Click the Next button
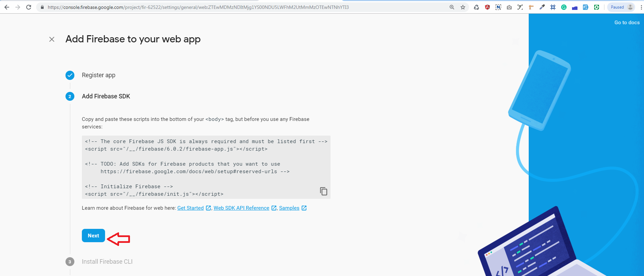Viewport: 644px width, 276px height. point(93,235)
